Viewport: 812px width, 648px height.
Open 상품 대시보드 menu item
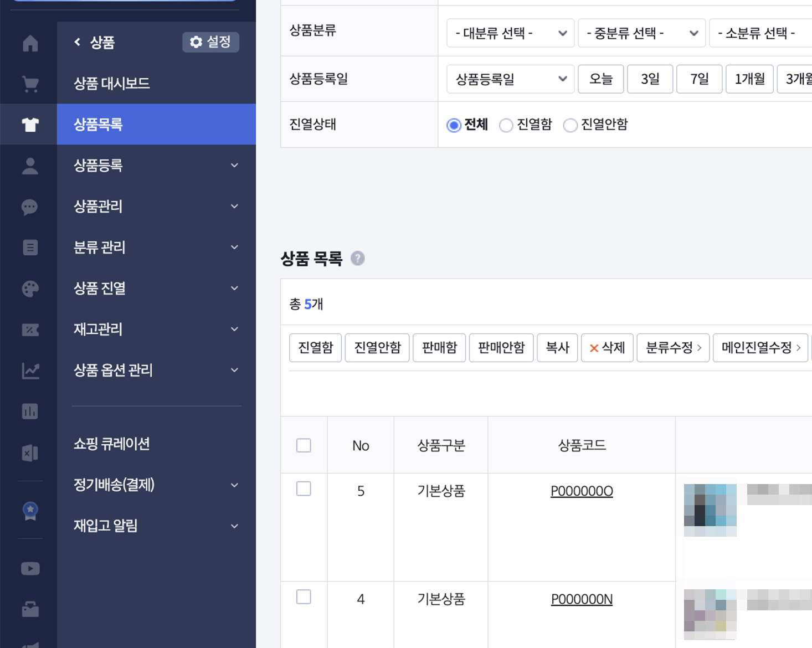pos(112,84)
